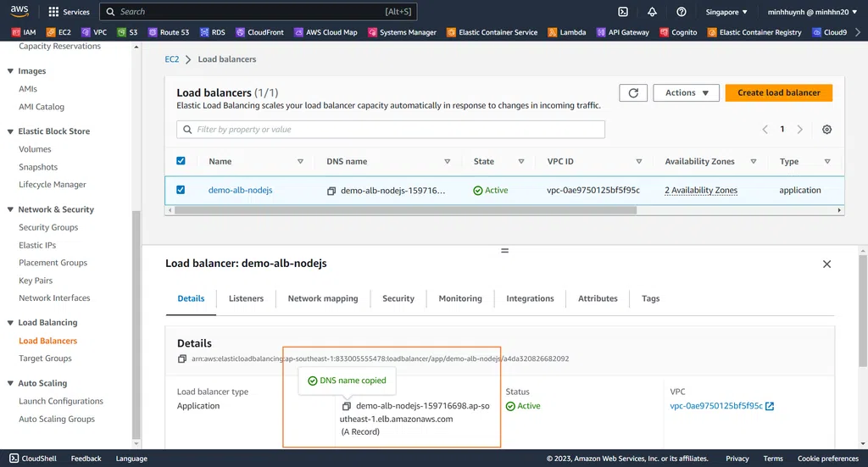Sort by the Name column arrow
Screen dimensions: 868x467
(x=300, y=162)
